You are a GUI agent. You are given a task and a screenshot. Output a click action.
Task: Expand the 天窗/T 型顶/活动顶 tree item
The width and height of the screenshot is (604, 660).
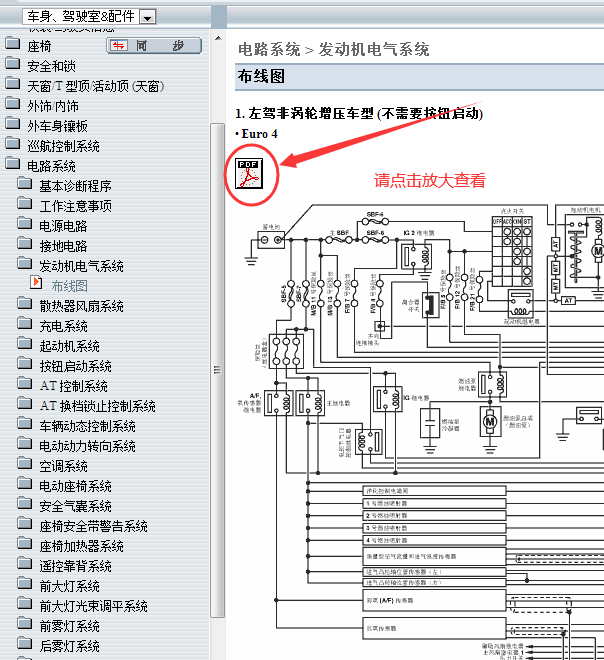coord(96,86)
